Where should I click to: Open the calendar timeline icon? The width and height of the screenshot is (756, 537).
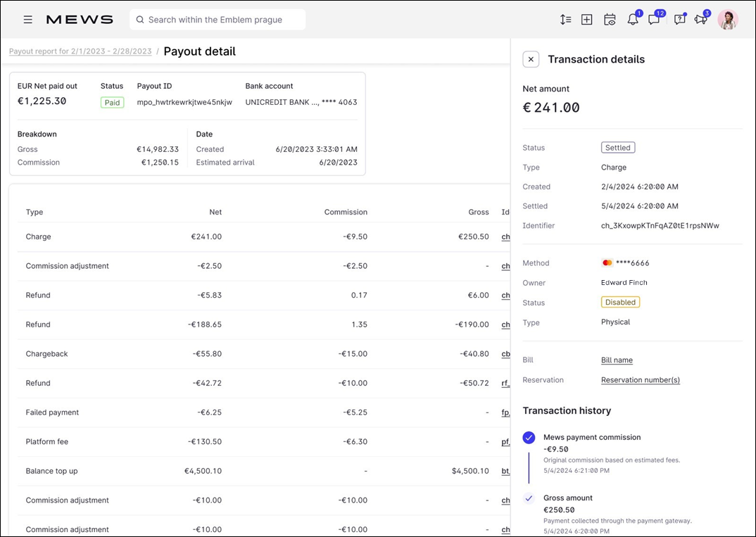(x=610, y=20)
